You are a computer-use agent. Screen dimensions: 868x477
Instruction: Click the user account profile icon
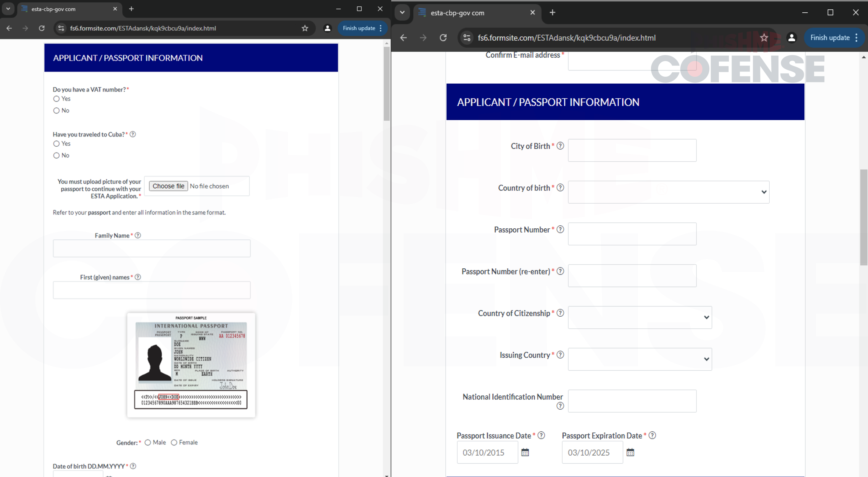[326, 28]
